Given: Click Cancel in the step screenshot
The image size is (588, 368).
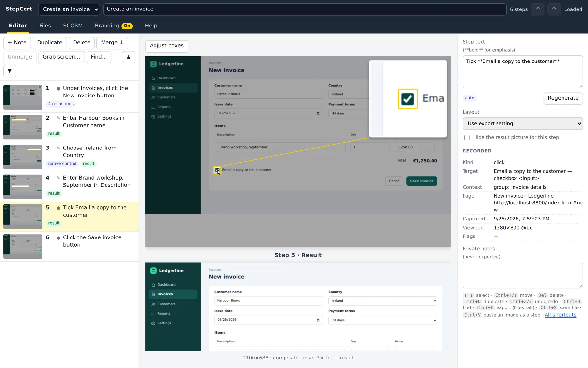Looking at the screenshot, I should point(395,181).
